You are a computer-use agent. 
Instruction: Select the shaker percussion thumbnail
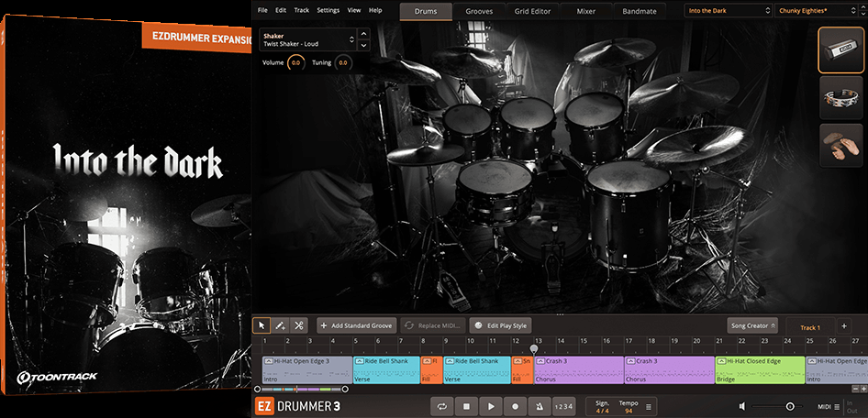click(x=840, y=49)
